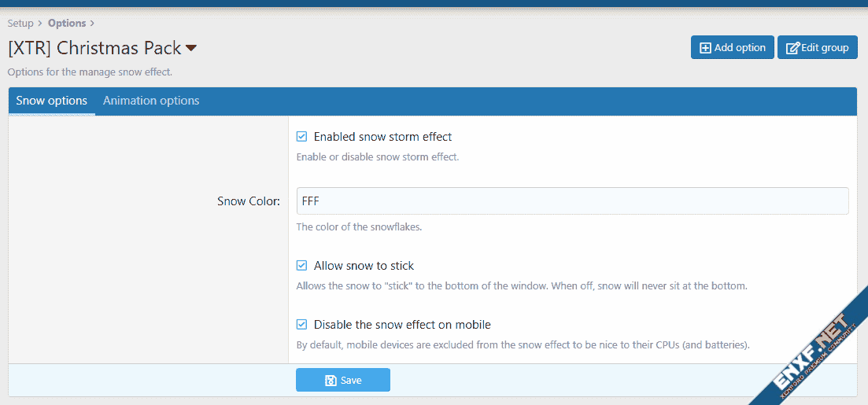Switch to the Animation options tab
Image resolution: width=868 pixels, height=405 pixels.
(x=151, y=101)
